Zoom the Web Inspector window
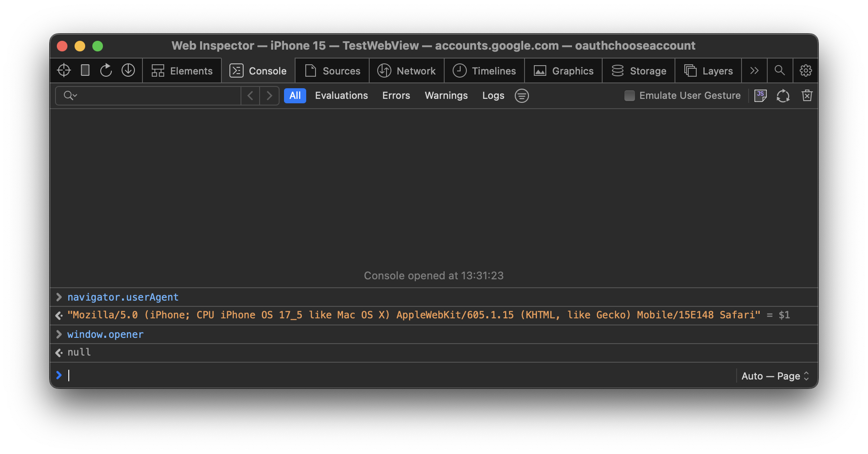This screenshot has height=454, width=868. pyautogui.click(x=98, y=46)
